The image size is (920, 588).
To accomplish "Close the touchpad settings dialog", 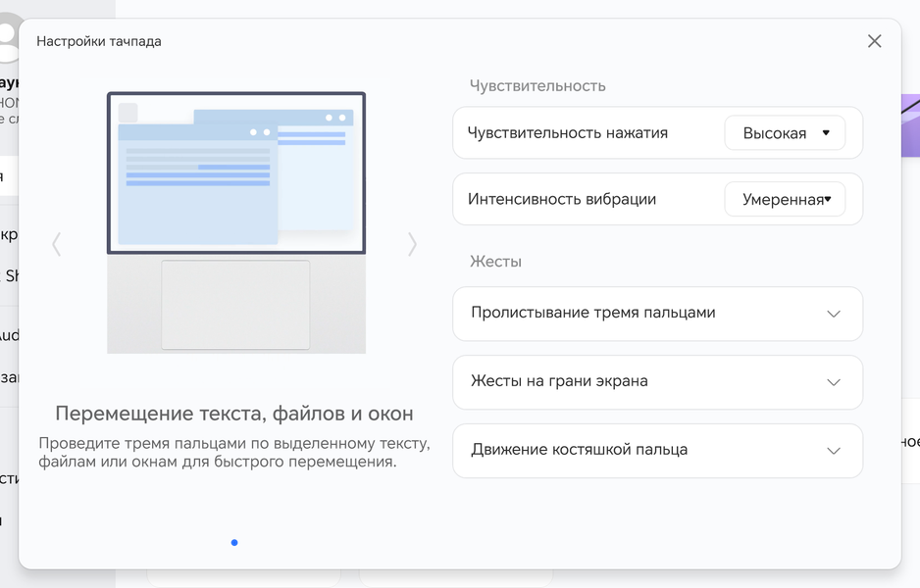I will pyautogui.click(x=874, y=41).
